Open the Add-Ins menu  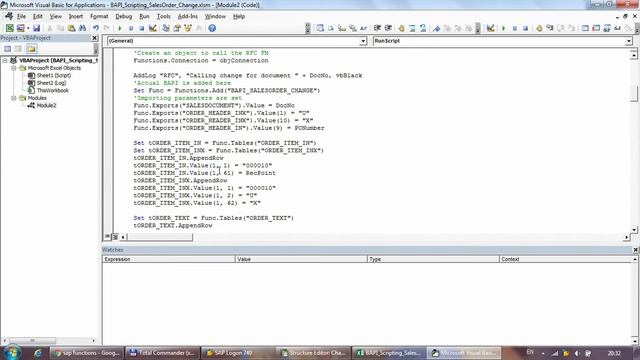tap(188, 16)
